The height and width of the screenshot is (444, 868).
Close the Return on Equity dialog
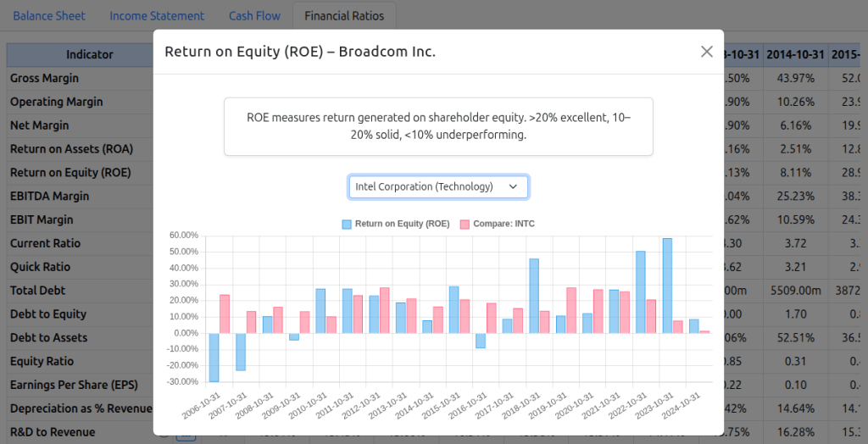(706, 52)
